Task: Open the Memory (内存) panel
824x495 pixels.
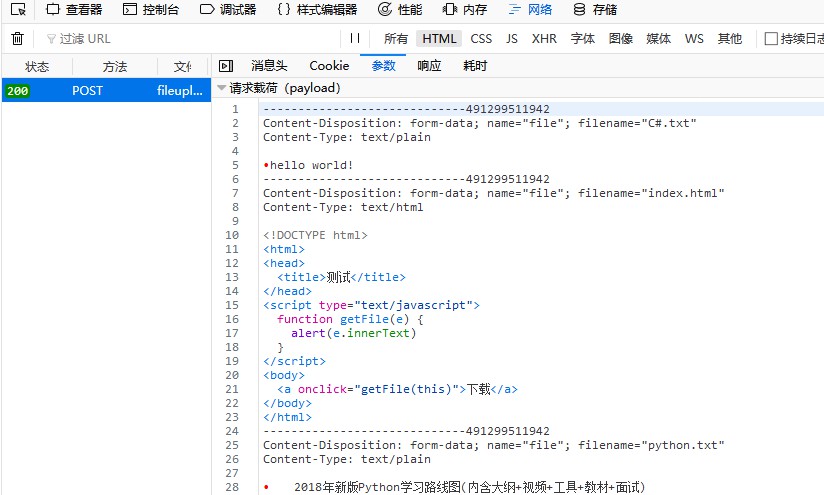Action: [x=465, y=9]
